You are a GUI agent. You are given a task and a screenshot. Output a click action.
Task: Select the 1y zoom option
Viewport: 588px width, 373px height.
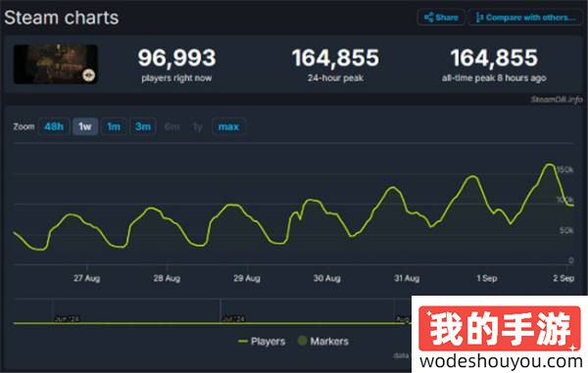coord(198,127)
